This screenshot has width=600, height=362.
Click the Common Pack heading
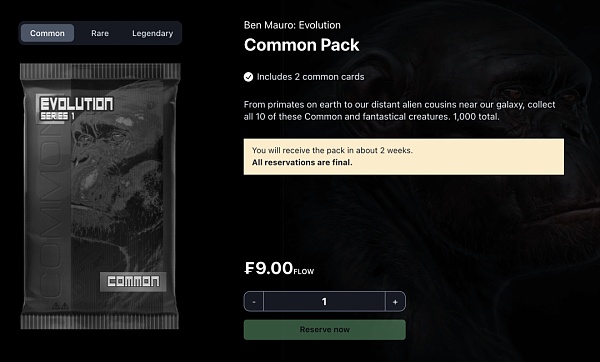tap(302, 45)
